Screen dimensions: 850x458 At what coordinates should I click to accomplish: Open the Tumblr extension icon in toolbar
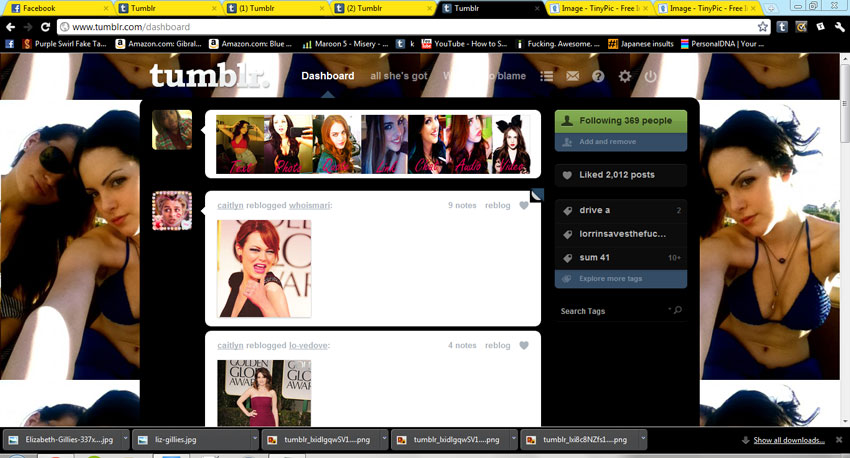tap(782, 27)
